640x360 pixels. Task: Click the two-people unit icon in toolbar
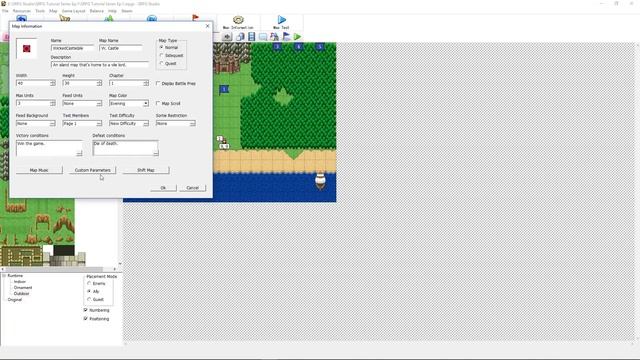tap(274, 37)
